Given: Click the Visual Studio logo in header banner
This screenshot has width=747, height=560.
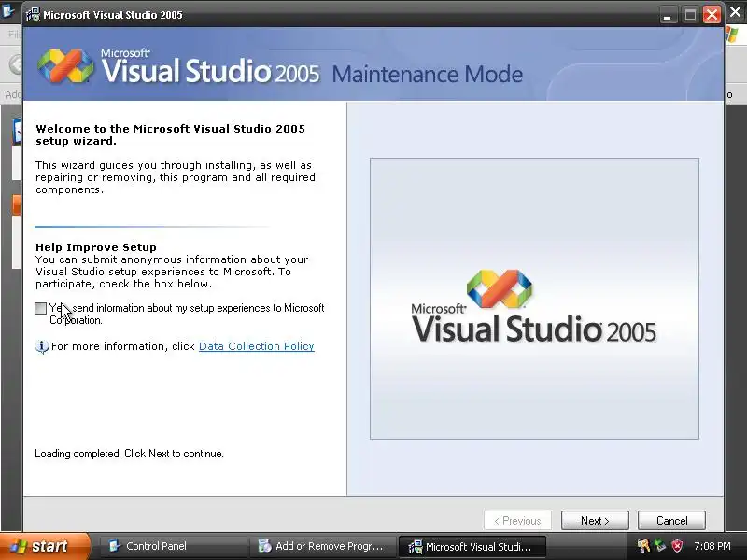Looking at the screenshot, I should point(65,66).
